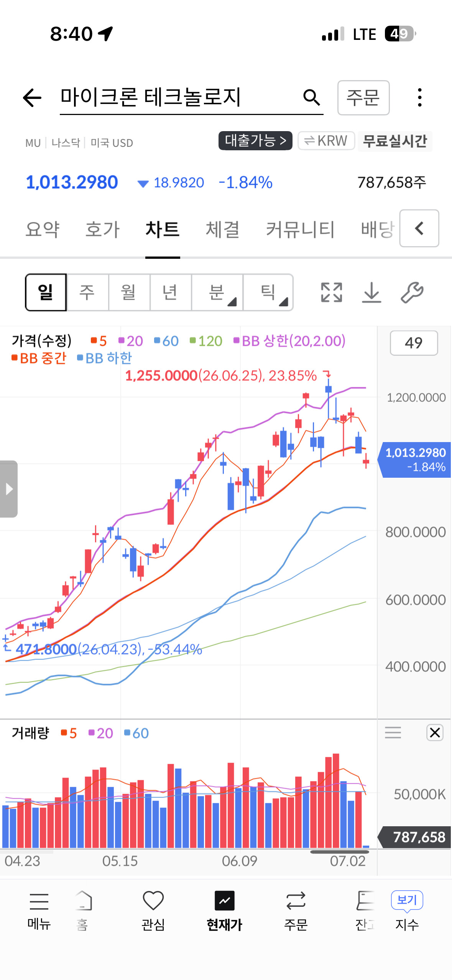Tap the search magnifier icon
The height and width of the screenshot is (980, 452).
311,97
